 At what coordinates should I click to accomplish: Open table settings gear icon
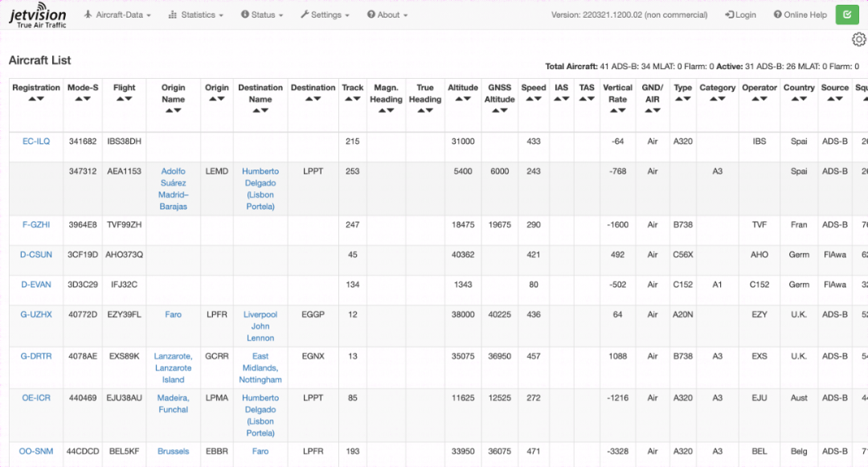pos(858,39)
